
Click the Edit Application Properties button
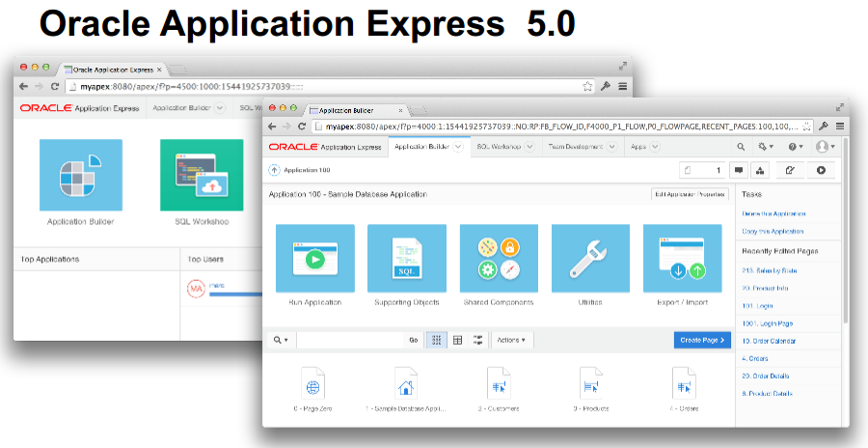point(691,194)
